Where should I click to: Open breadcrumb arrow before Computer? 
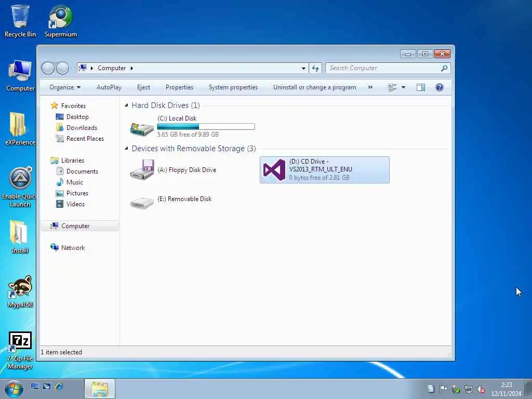point(91,68)
